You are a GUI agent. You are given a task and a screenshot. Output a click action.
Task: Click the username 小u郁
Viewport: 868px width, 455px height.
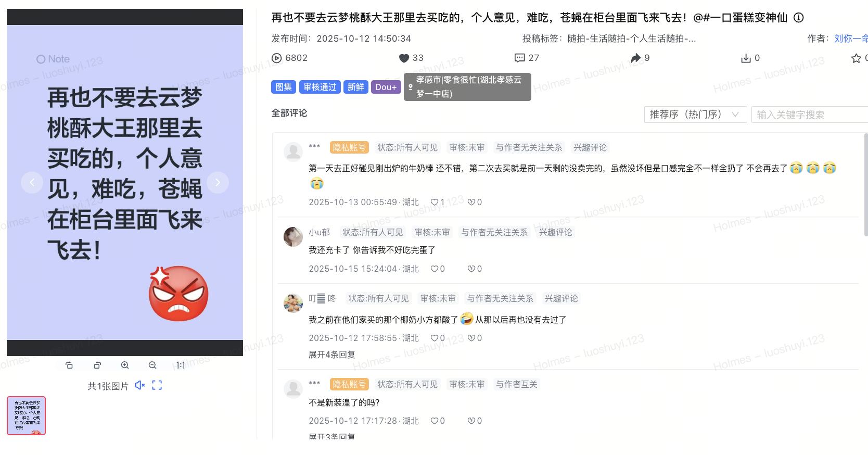(x=319, y=232)
